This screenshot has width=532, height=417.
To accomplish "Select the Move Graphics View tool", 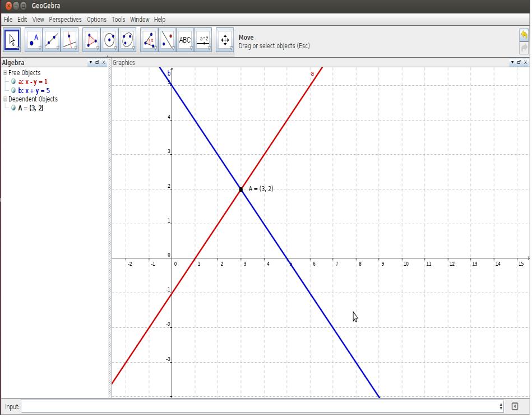I will point(225,40).
